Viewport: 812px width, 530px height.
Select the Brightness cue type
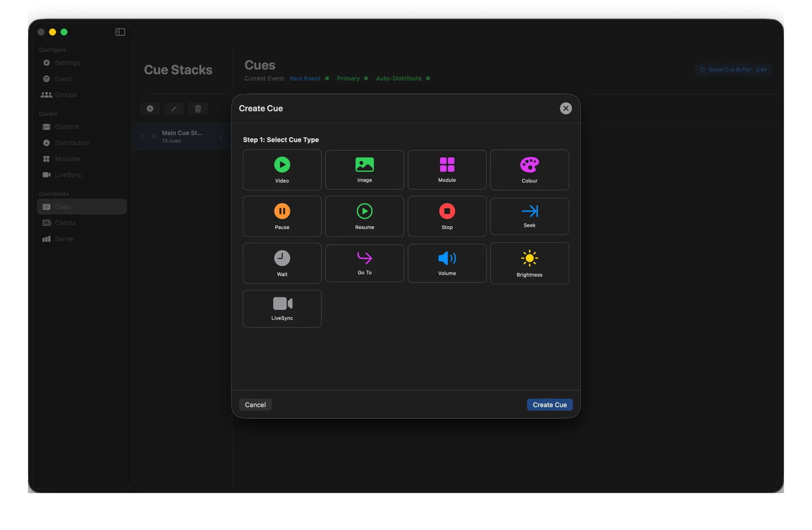(x=529, y=263)
